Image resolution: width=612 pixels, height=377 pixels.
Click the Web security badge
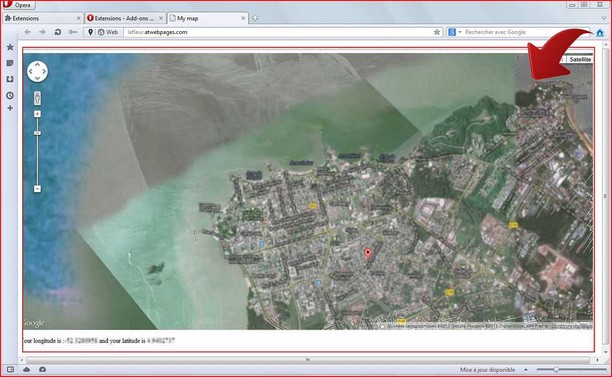point(108,32)
